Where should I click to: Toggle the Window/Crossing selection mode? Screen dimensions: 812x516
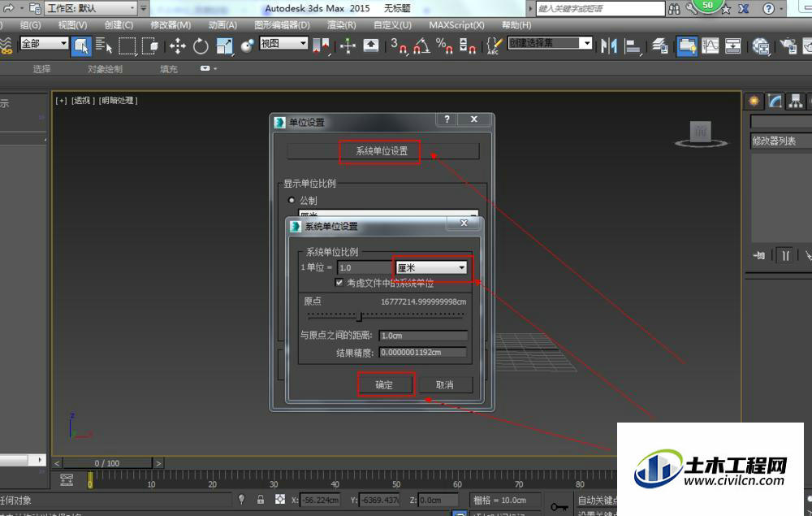pos(149,46)
